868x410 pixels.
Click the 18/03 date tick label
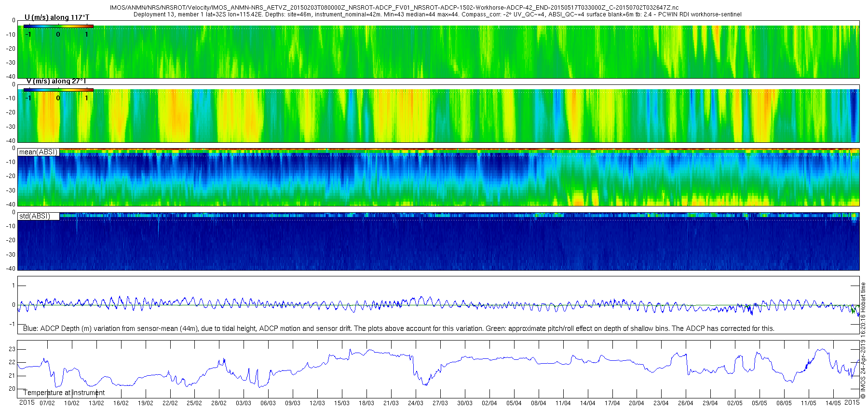tap(366, 403)
